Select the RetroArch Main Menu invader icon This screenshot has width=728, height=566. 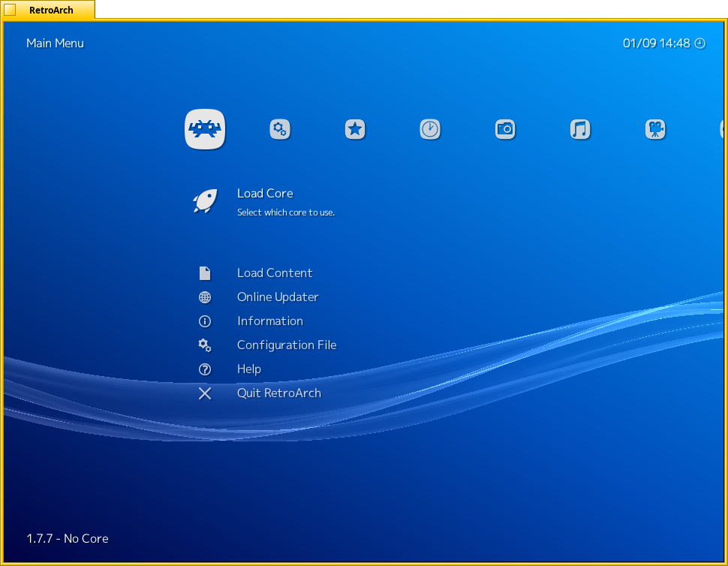pos(205,129)
